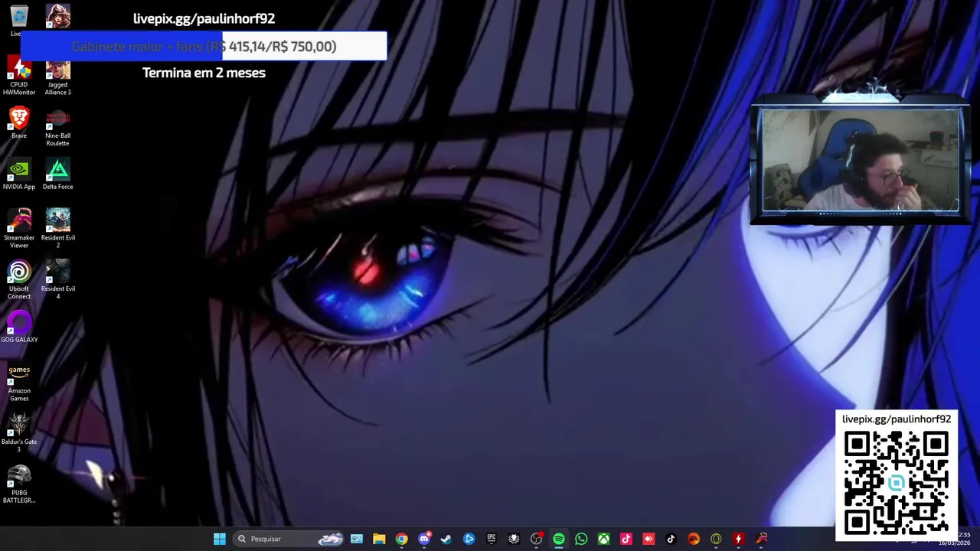The width and height of the screenshot is (980, 551).
Task: Open the GOG GALAXY desktop shortcut
Action: point(19,328)
